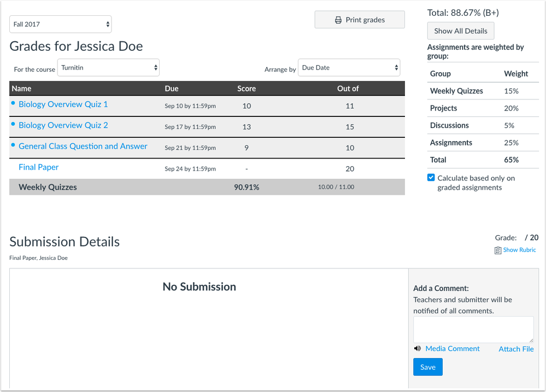The height and width of the screenshot is (392, 546).
Task: Show Rubric for the Final Paper
Action: (519, 250)
